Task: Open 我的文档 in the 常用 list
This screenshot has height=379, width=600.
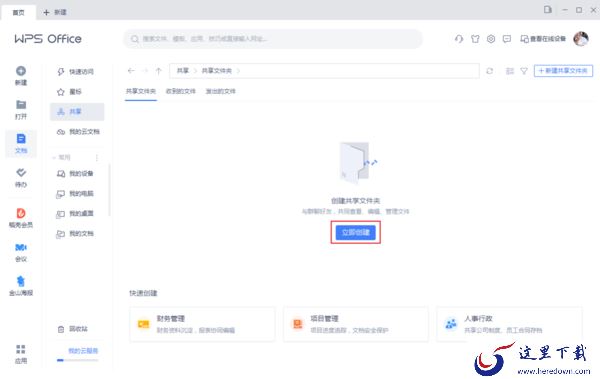Action: [x=77, y=233]
